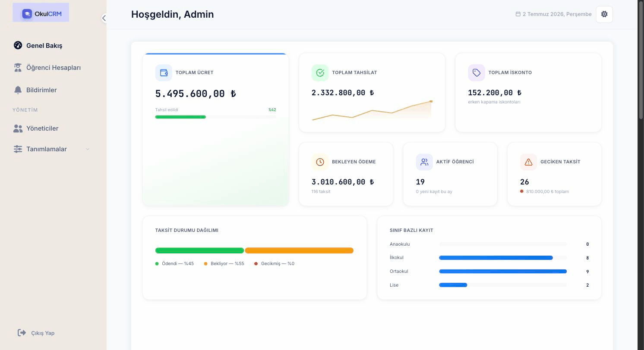Open the Bildirimler bell icon
This screenshot has width=644, height=350.
pos(18,90)
